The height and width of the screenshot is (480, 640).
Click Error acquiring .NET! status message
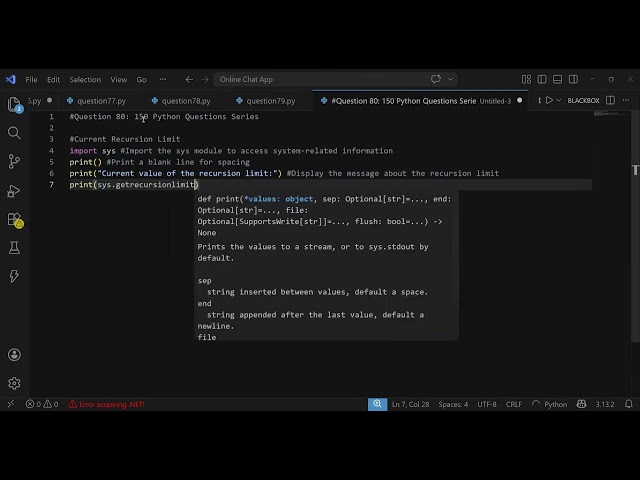tap(106, 404)
